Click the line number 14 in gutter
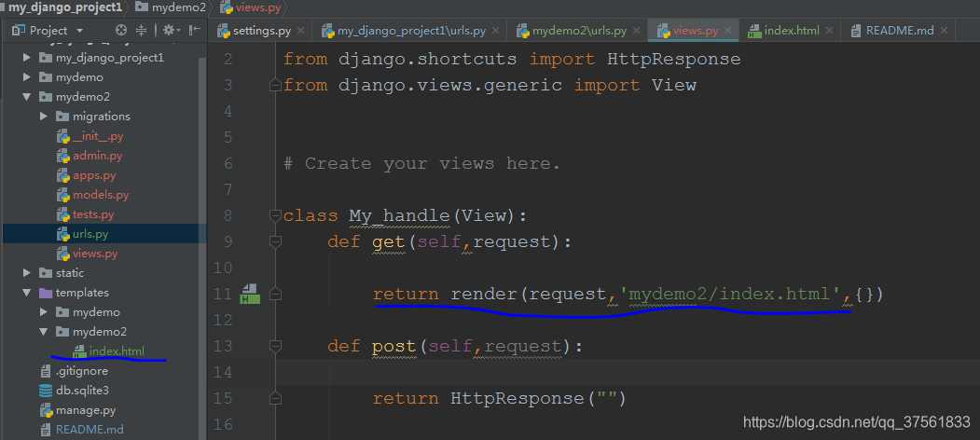The height and width of the screenshot is (440, 980). [223, 372]
